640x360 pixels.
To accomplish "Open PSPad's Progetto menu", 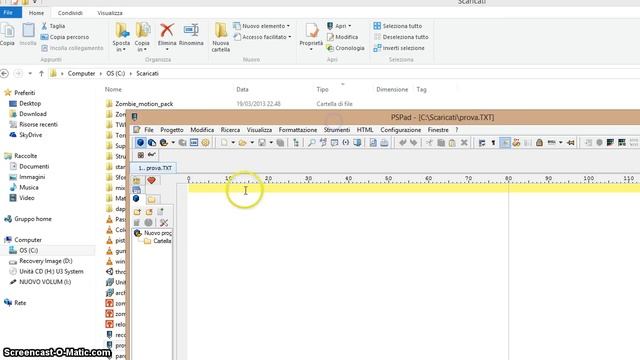I will (x=172, y=130).
